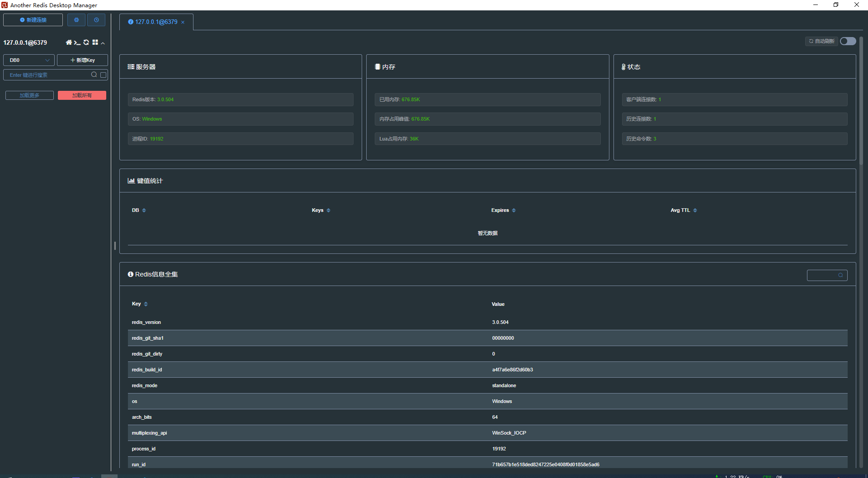Open the settings gear icon
The image size is (868, 478).
coord(76,20)
